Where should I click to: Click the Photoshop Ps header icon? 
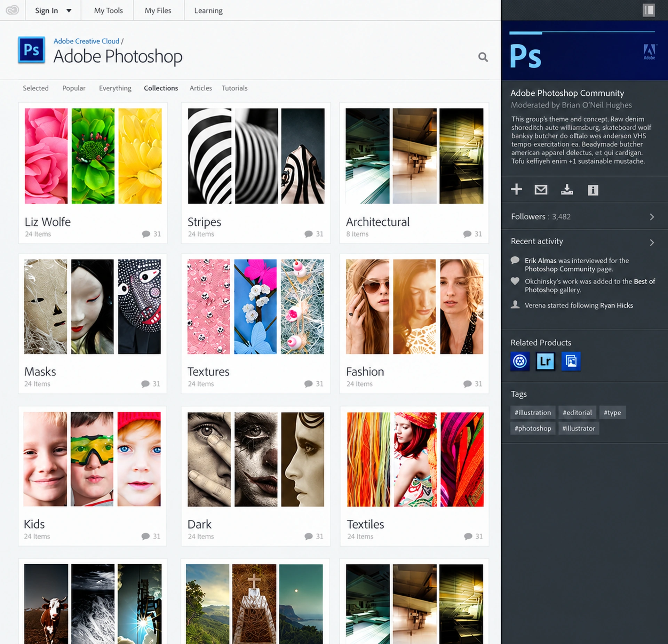point(31,50)
